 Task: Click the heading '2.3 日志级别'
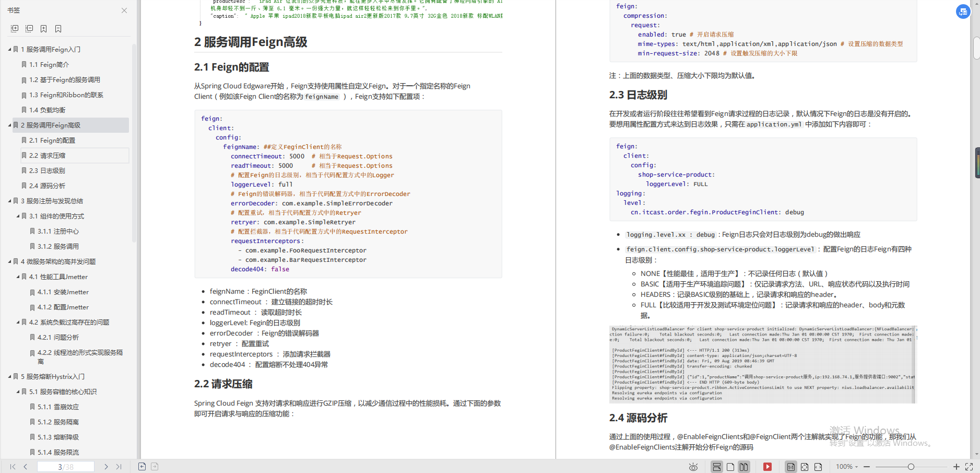point(638,95)
